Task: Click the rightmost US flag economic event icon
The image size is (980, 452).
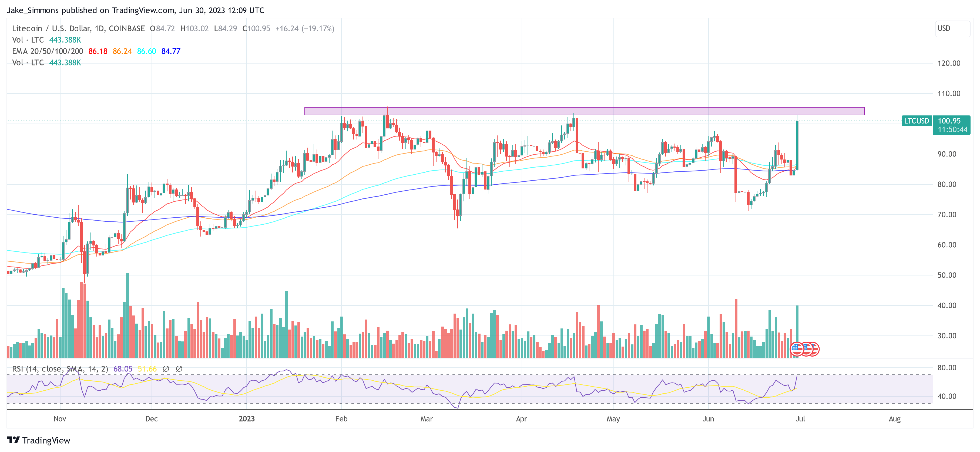Action: 813,349
